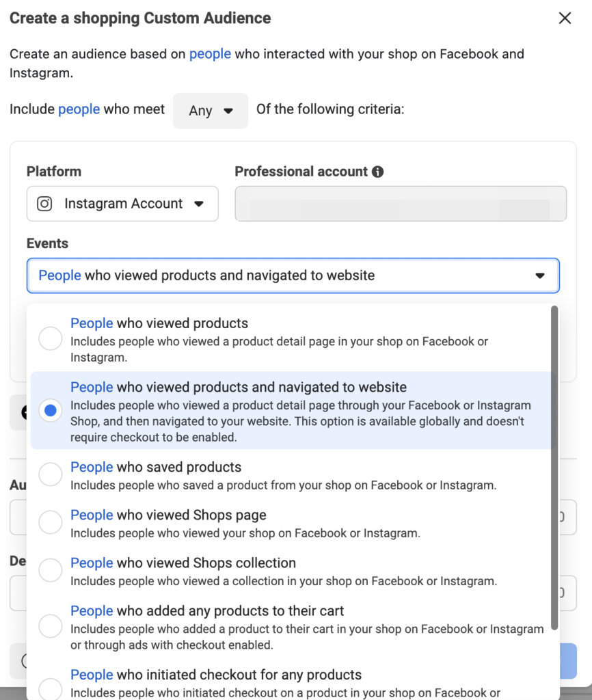Open the "Any" criteria dropdown
The width and height of the screenshot is (592, 700).
coord(210,110)
